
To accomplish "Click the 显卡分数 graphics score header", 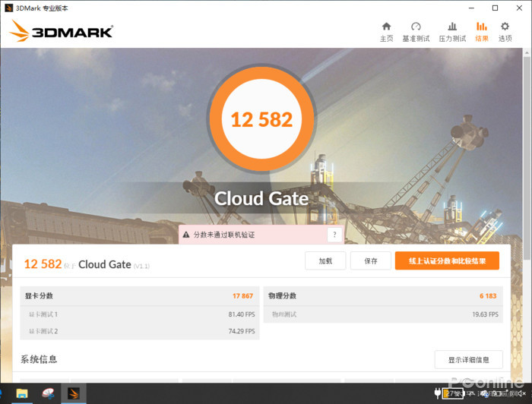I will [40, 296].
